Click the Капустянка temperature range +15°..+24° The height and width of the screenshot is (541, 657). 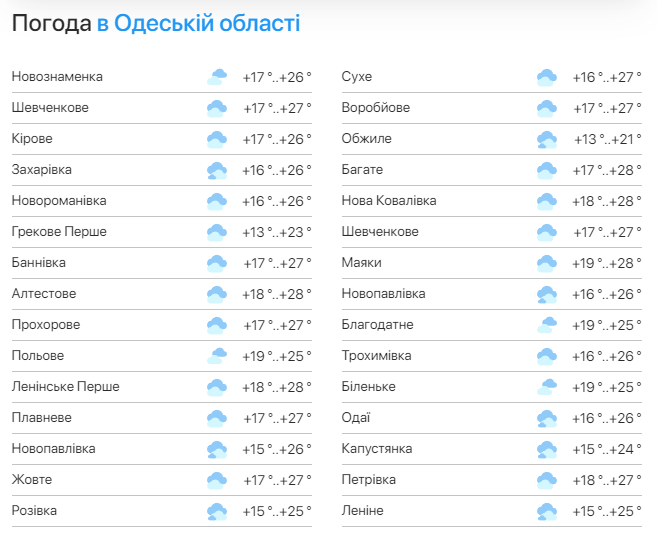click(607, 449)
